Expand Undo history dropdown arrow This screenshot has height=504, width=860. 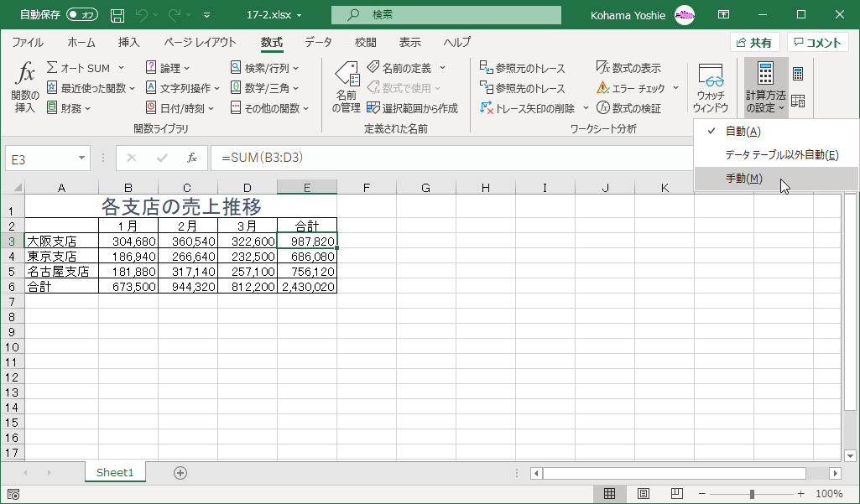[156, 15]
